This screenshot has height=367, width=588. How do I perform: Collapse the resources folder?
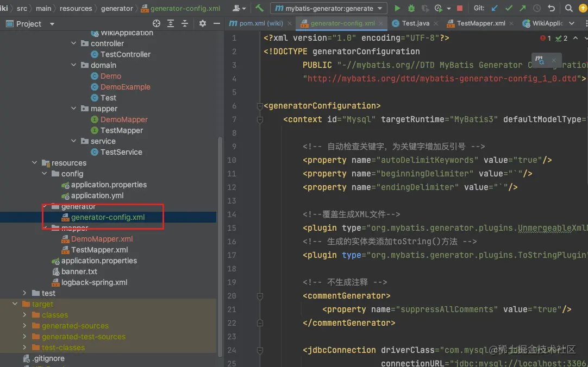[34, 163]
